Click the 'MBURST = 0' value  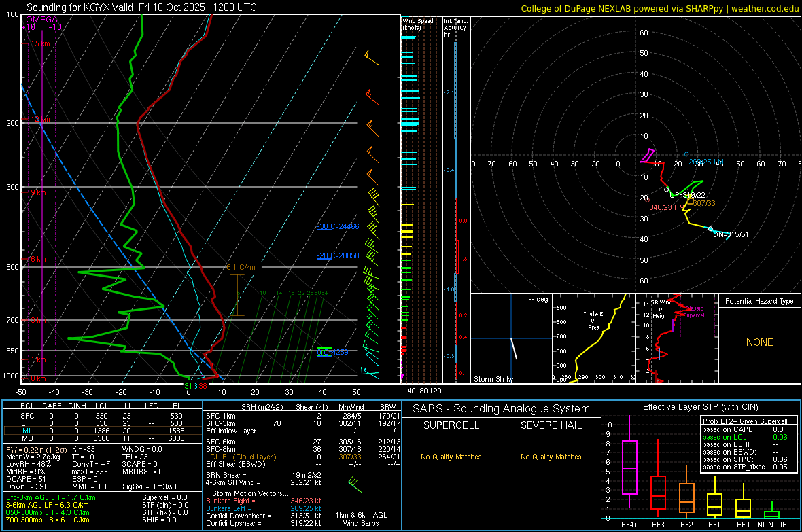(143, 472)
